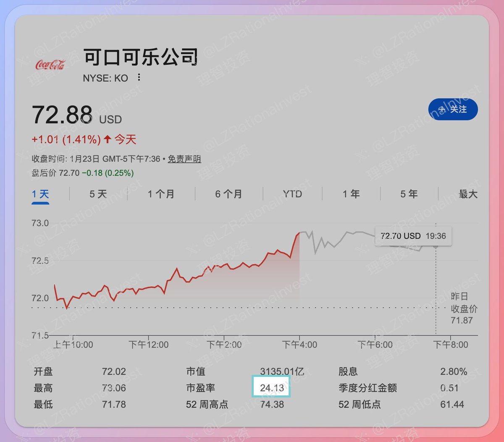504x442 pixels.
Task: Switch to the YTD tab
Action: (x=291, y=194)
